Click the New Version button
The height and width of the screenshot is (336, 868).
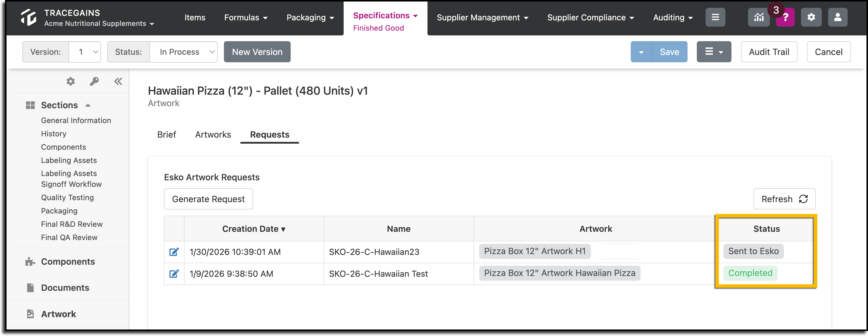tap(257, 52)
